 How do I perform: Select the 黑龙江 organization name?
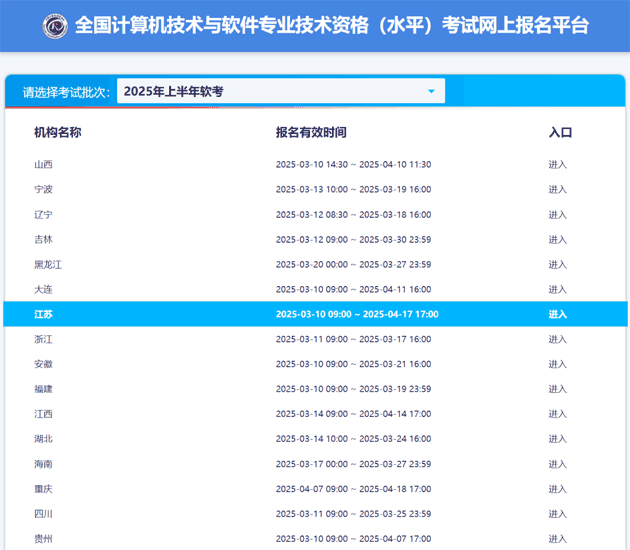(x=48, y=264)
